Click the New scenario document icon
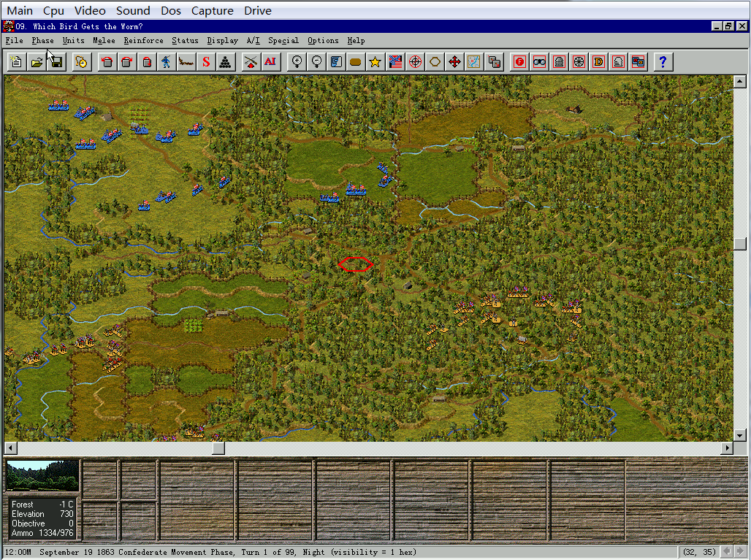This screenshot has height=560, width=751. 16,62
